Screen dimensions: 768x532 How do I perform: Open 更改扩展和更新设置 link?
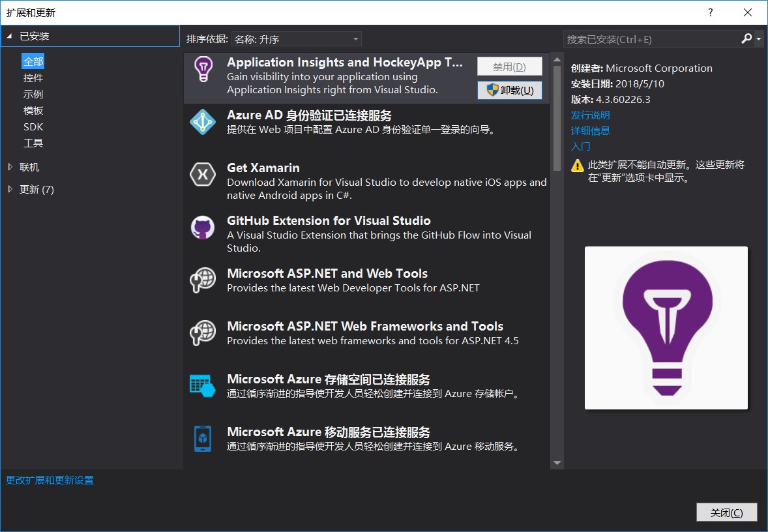(x=50, y=480)
